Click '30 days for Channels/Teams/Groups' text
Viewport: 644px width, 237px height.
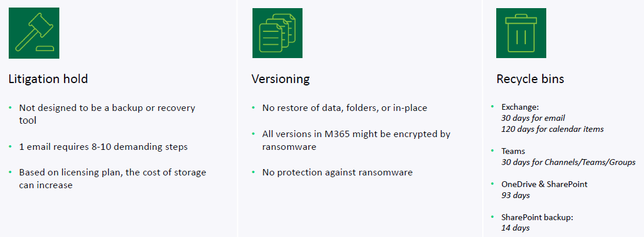coord(568,163)
